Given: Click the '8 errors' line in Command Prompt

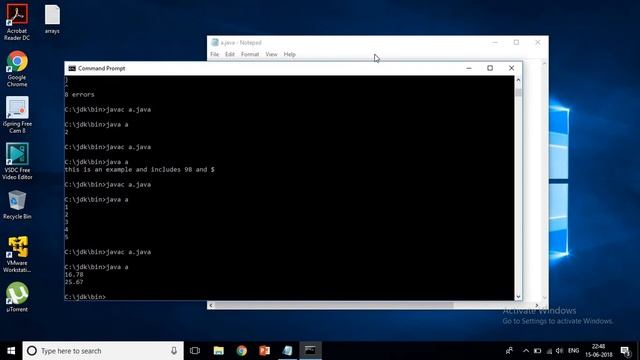Looking at the screenshot, I should 80,94.
